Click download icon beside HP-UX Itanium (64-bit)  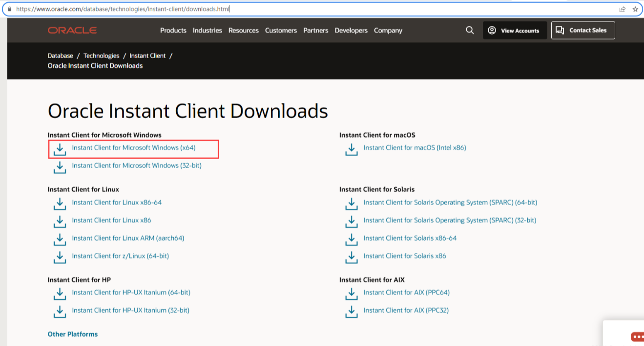click(x=60, y=294)
